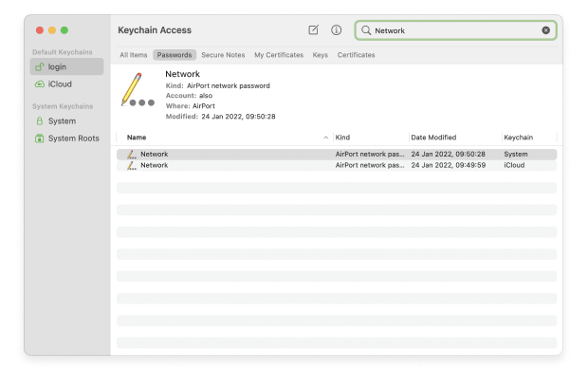This screenshot has height=370, width=588.
Task: Open the info inspector icon
Action: [336, 30]
